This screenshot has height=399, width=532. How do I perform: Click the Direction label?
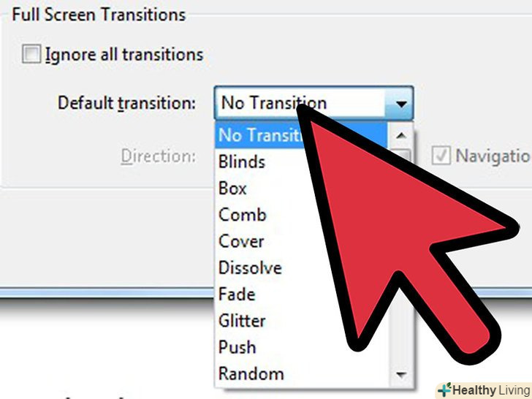(159, 156)
